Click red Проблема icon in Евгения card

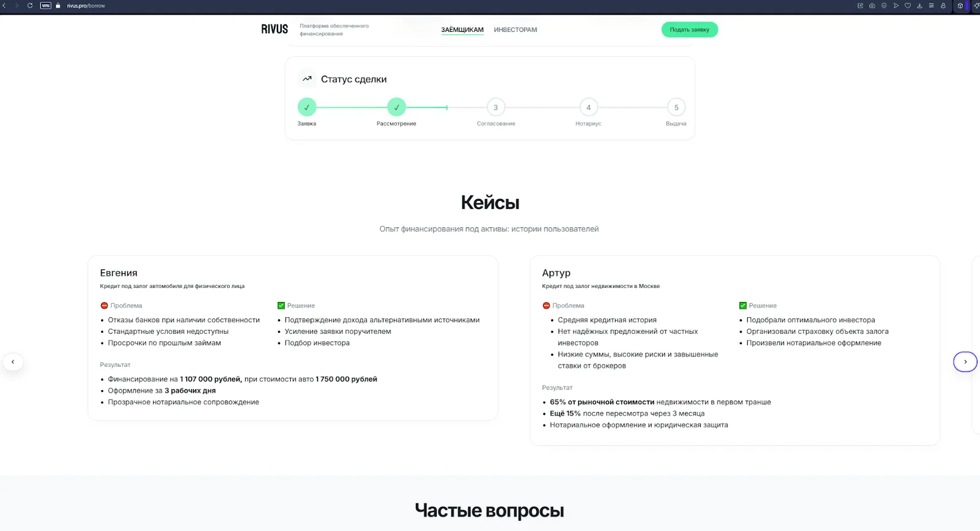click(104, 306)
